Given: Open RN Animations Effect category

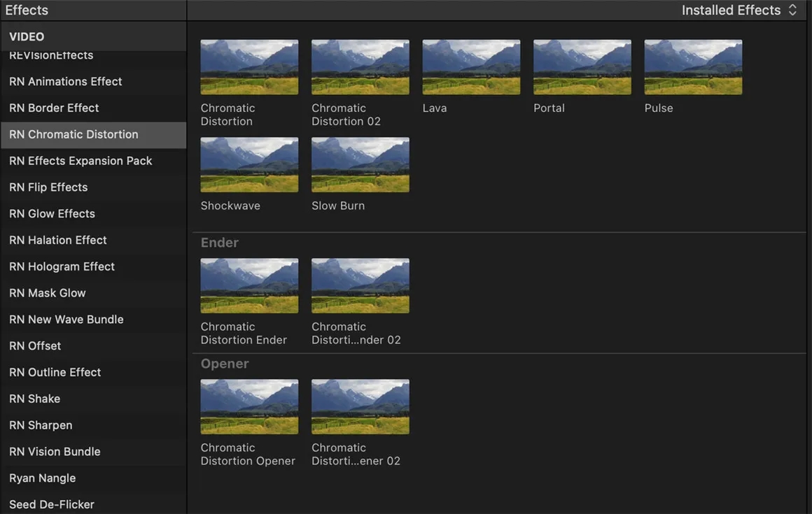Looking at the screenshot, I should click(x=66, y=82).
